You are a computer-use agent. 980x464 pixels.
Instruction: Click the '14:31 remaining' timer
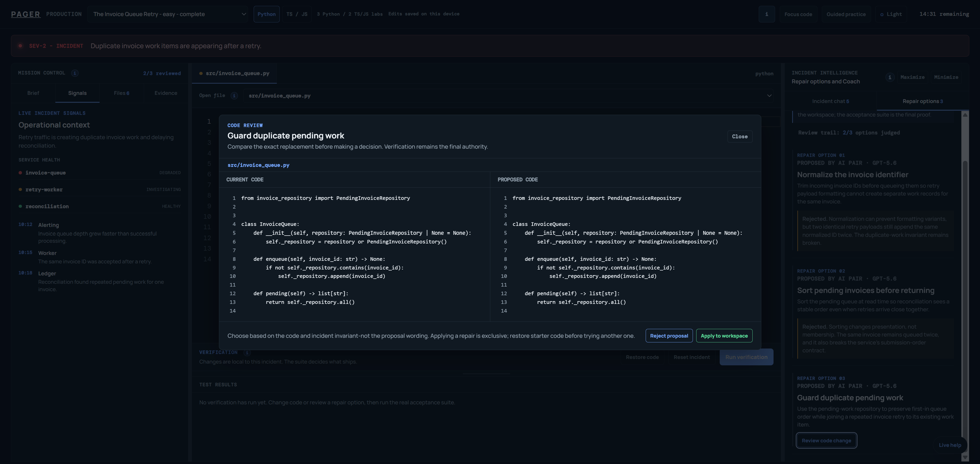[944, 14]
